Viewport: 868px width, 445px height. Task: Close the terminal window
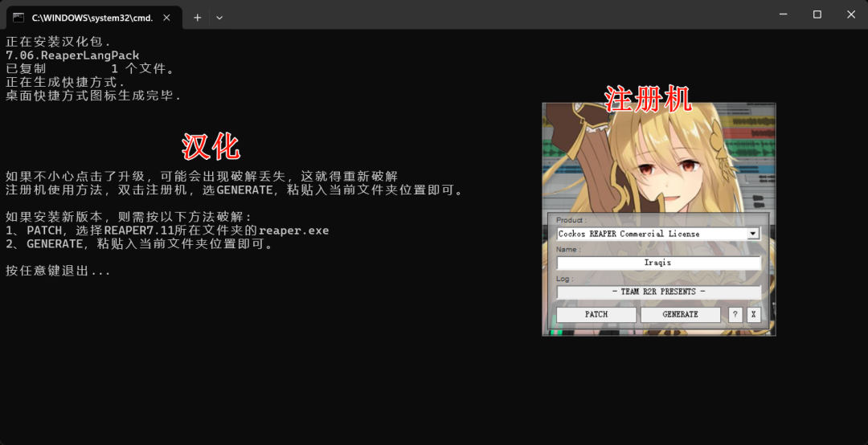coord(851,14)
